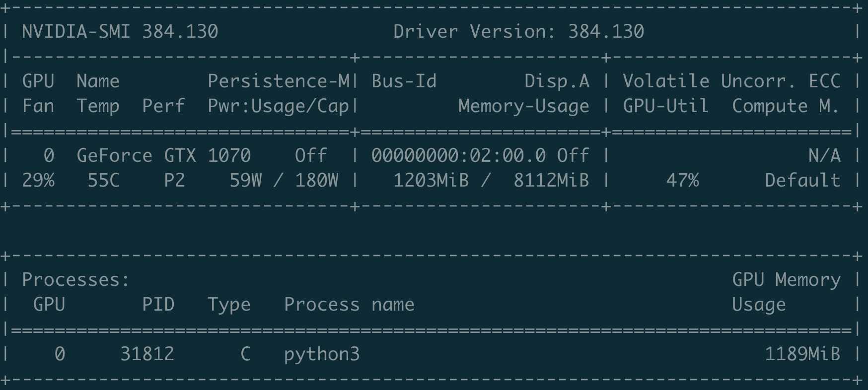The height and width of the screenshot is (390, 868).
Task: Click the 47% GPU utilization value
Action: tap(682, 181)
